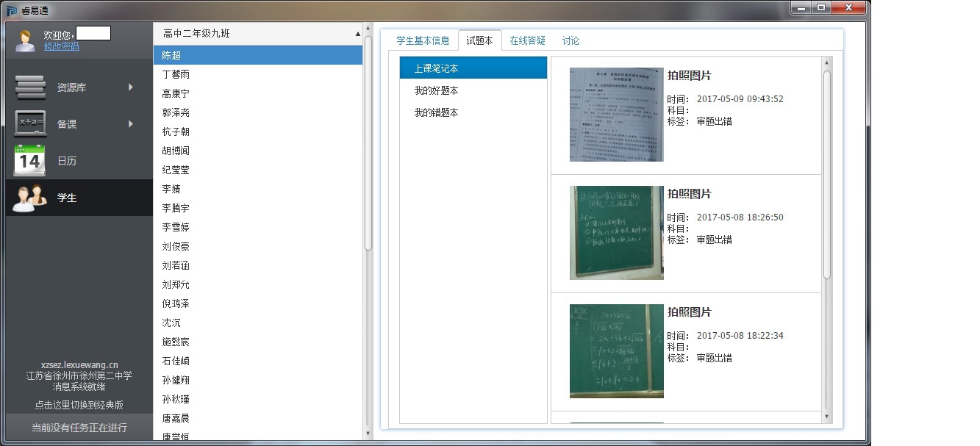
Task: Select student 石佳崎
Action: [x=258, y=361]
